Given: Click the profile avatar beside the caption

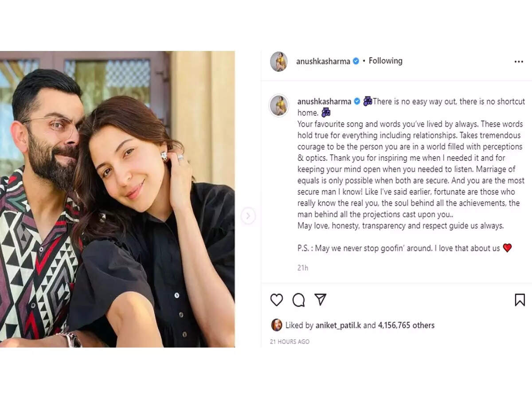Looking at the screenshot, I should 279,105.
